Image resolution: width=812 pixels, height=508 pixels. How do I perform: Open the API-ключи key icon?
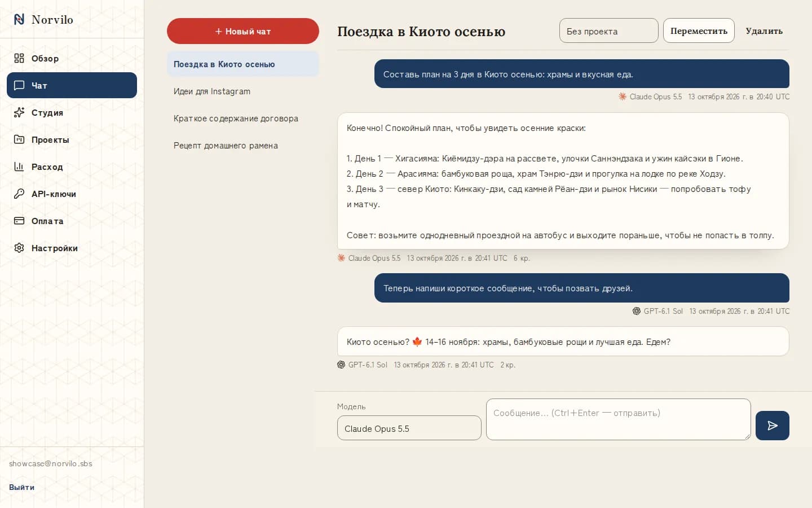point(19,194)
